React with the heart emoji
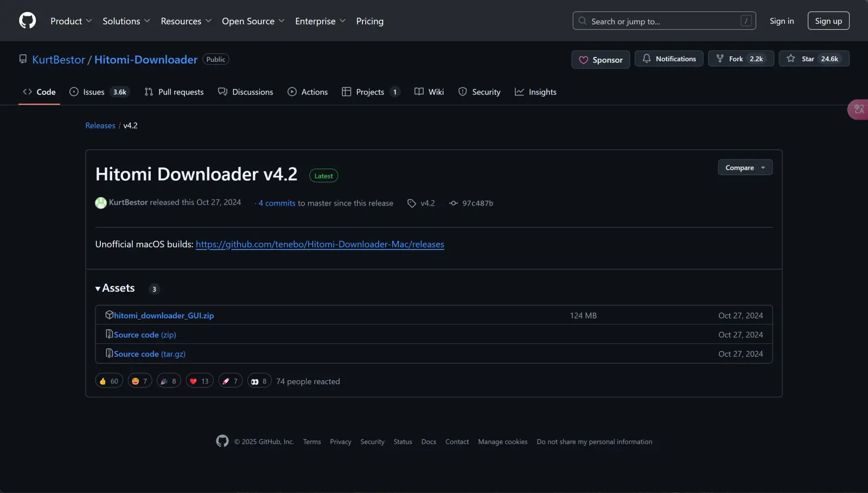868x493 pixels. click(200, 381)
